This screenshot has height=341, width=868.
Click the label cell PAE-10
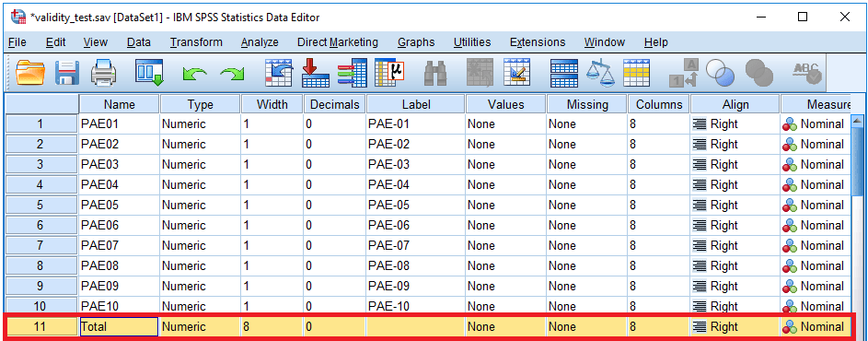pyautogui.click(x=416, y=306)
